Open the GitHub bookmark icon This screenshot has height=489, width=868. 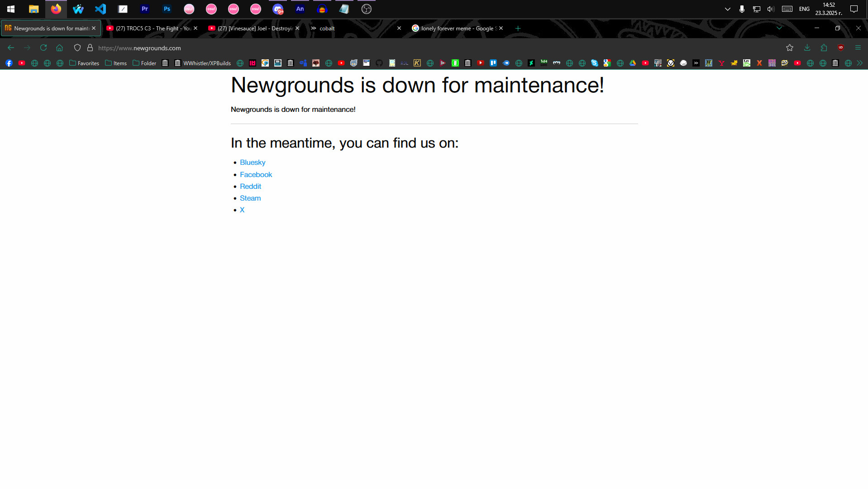[x=379, y=63]
